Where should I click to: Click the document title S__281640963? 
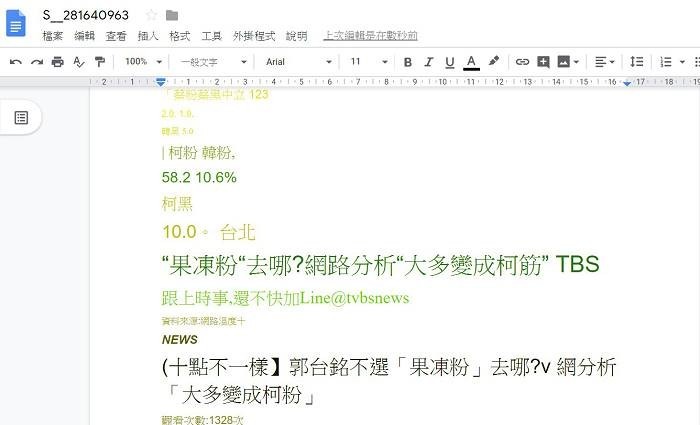[x=86, y=15]
